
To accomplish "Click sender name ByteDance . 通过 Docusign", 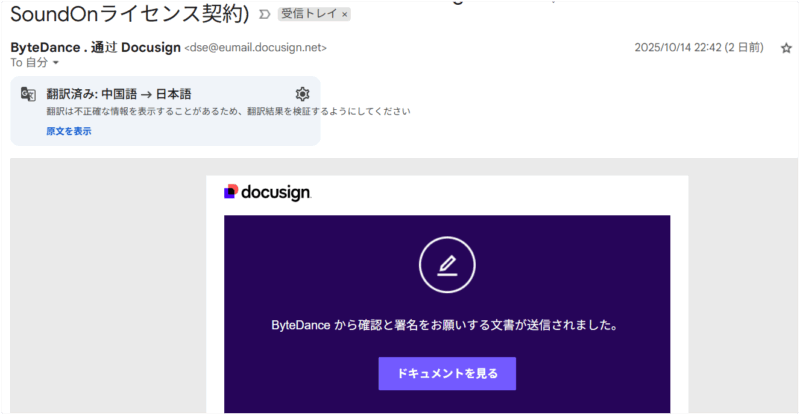I will click(x=95, y=48).
